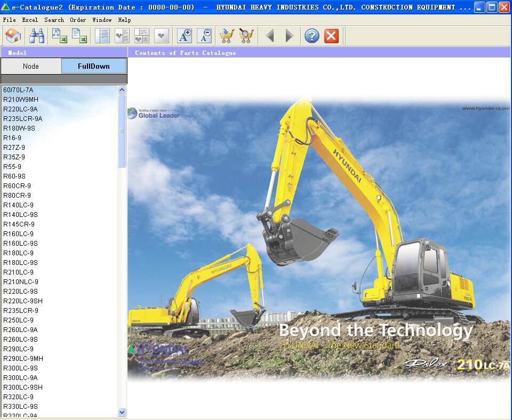Select model R300LC-9A
512x420 pixels.
coord(20,377)
